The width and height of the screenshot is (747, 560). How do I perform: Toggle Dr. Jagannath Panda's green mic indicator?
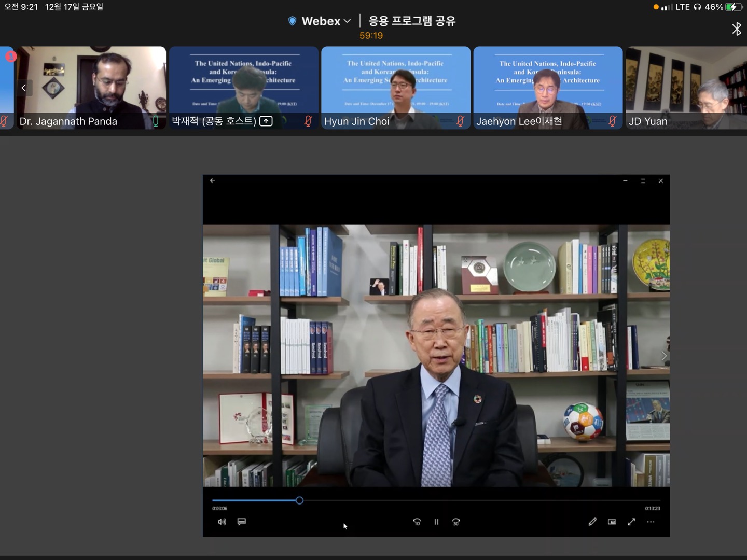click(156, 121)
